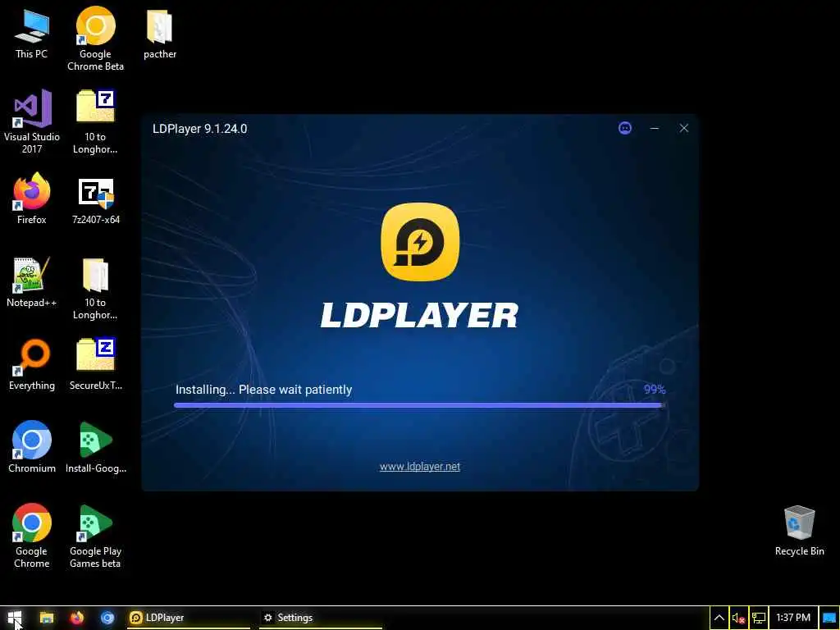Click the network tray icon
The width and height of the screenshot is (840, 630).
click(758, 619)
